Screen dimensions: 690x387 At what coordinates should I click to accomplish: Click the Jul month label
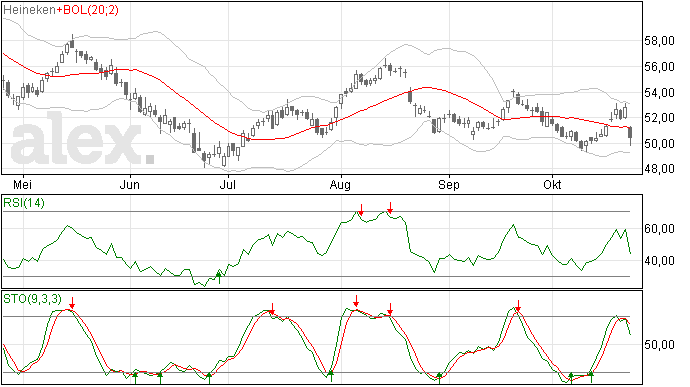[x=228, y=184]
